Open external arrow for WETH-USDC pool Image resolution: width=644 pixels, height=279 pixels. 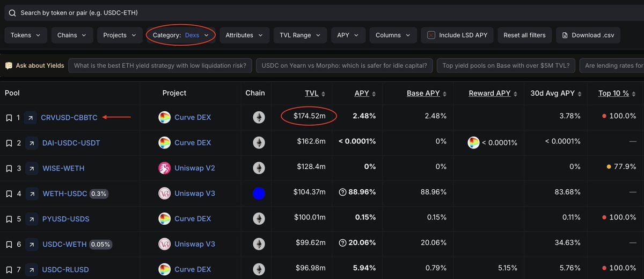point(31,194)
